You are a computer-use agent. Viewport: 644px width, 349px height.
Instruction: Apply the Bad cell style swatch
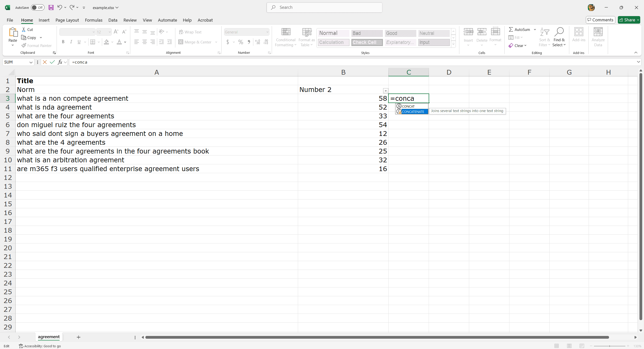coord(367,33)
